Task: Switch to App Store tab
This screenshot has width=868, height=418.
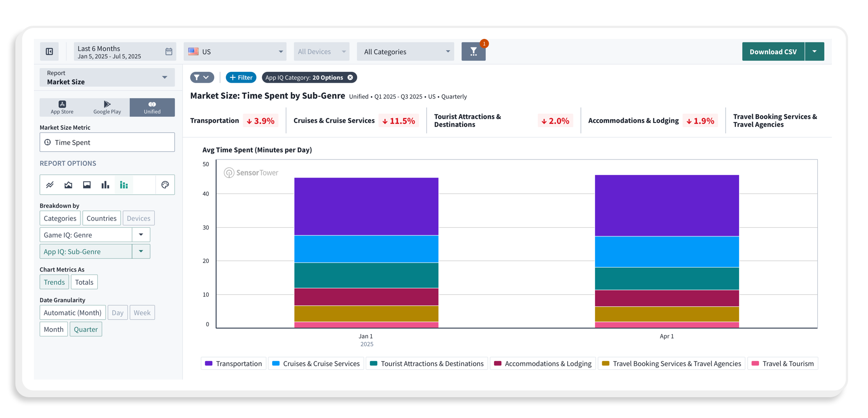Action: click(x=62, y=108)
